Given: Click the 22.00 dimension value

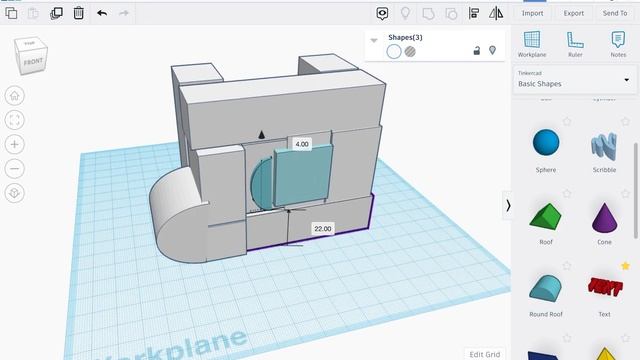Looking at the screenshot, I should tap(323, 229).
